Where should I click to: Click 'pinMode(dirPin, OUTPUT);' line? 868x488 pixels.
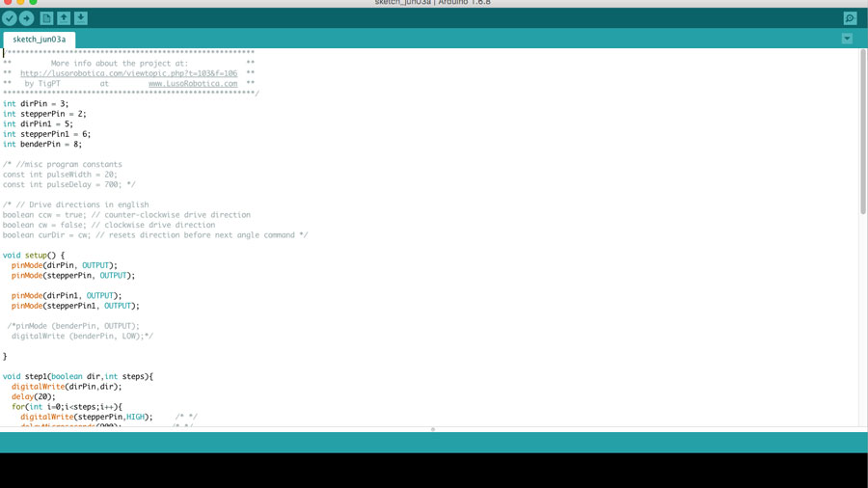[x=65, y=265]
